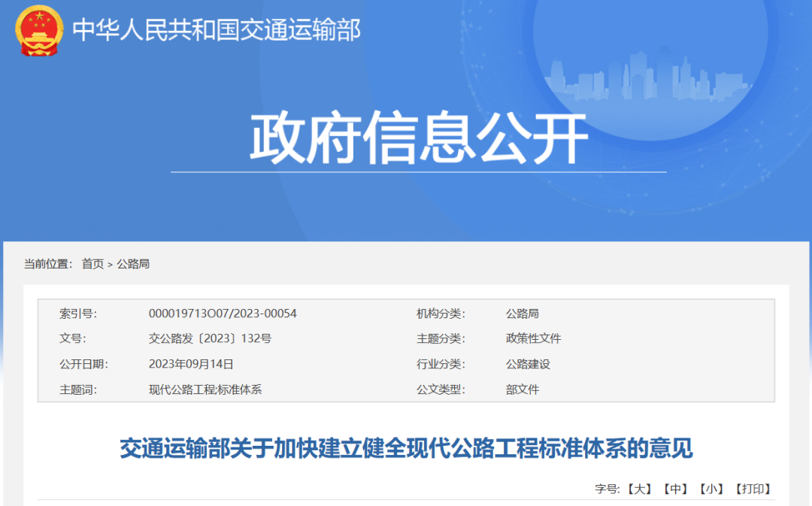Click the 政策性文件 topic category value
This screenshot has width=812, height=506.
coord(533,338)
